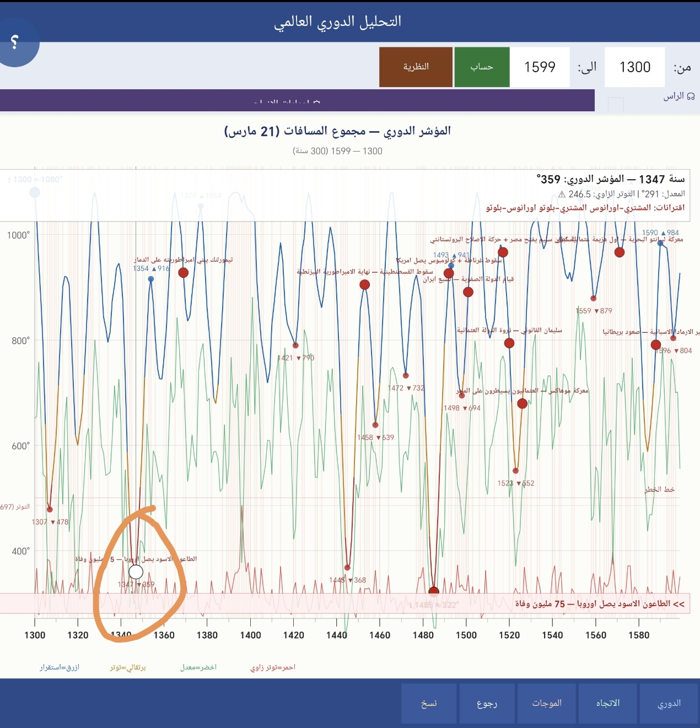Image resolution: width=700 pixels, height=728 pixels.
Task: Click red dot for سقوط القسطنطينية event
Action: tap(364, 284)
